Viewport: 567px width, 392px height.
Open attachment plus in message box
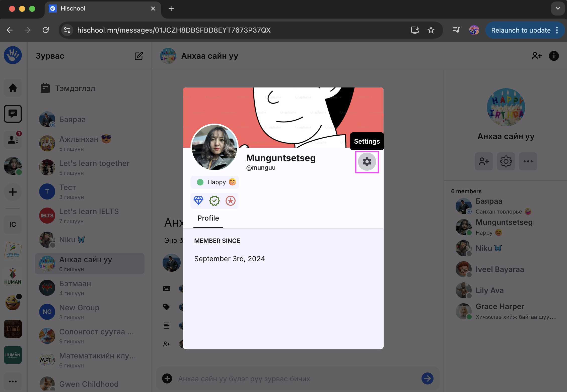coord(167,378)
